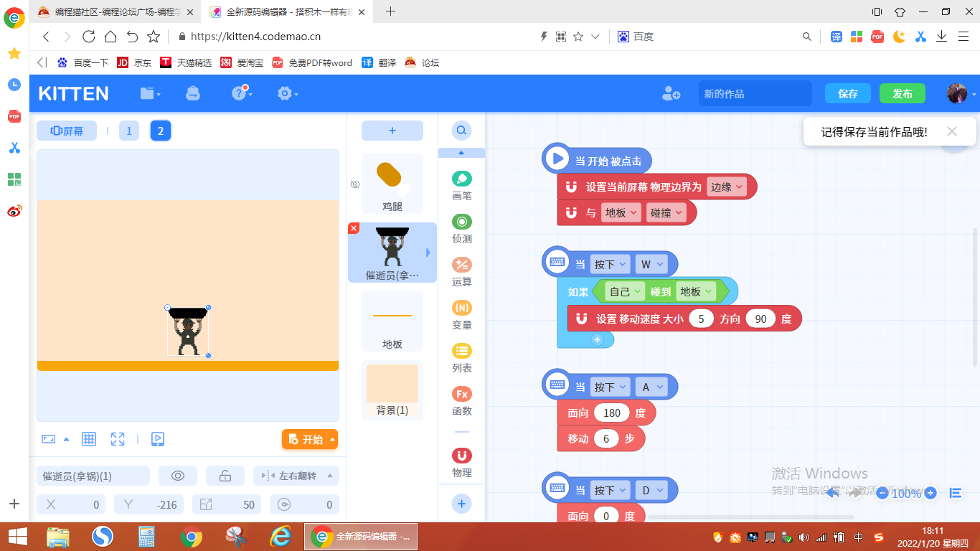Add a new sprite with plus button
980x551 pixels.
392,131
